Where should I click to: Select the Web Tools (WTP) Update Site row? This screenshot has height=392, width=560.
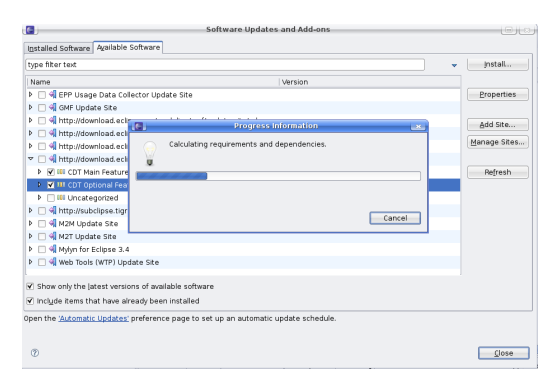pos(244,262)
